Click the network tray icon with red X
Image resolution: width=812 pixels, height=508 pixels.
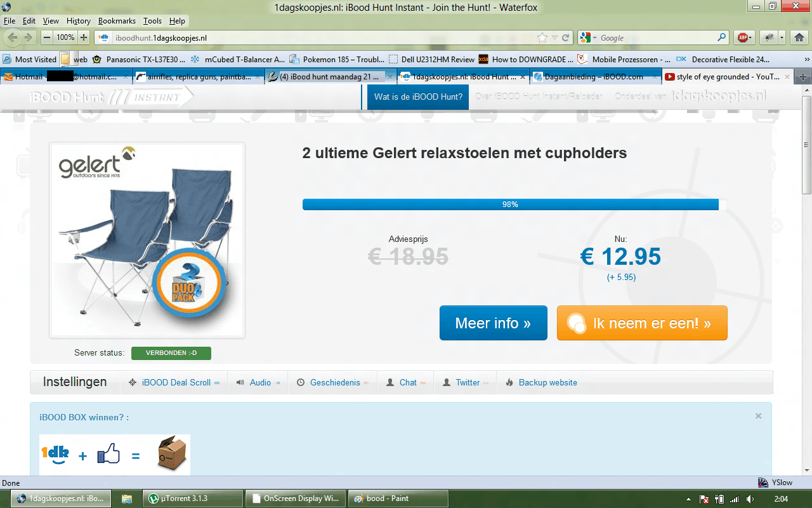click(704, 498)
